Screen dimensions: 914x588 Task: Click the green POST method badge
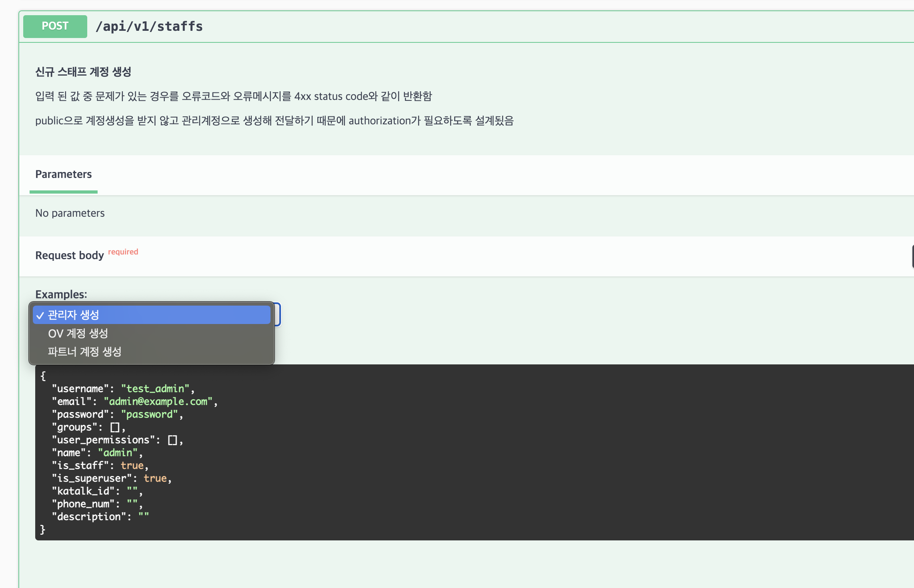(55, 26)
